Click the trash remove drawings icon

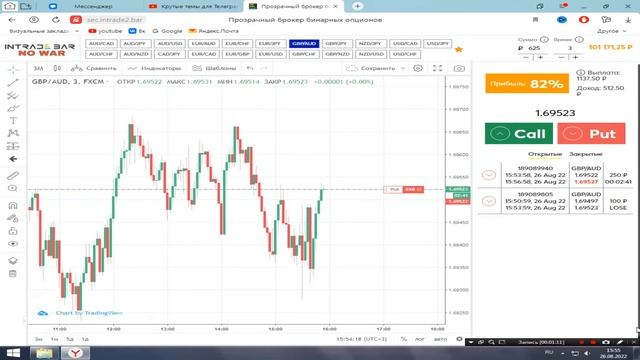point(13,273)
